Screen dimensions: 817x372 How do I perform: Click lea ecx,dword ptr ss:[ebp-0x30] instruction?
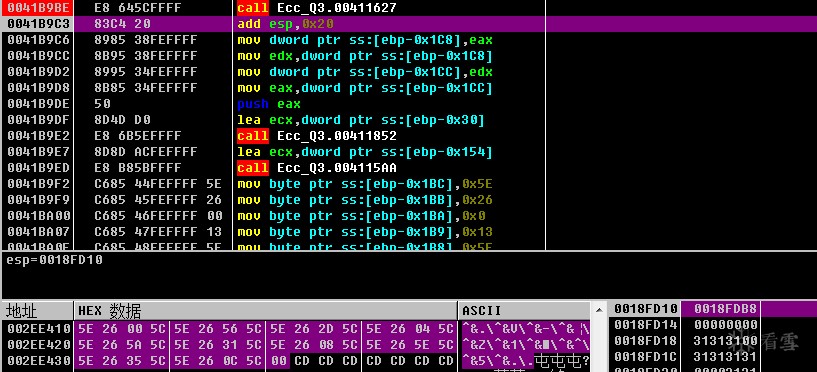pos(361,120)
